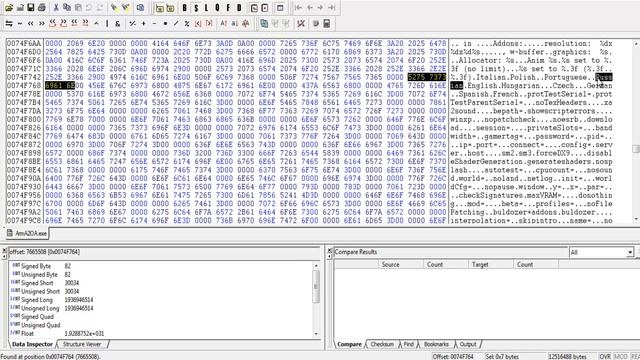The width and height of the screenshot is (640, 360).
Task: Click the Target column header
Action: (491, 264)
